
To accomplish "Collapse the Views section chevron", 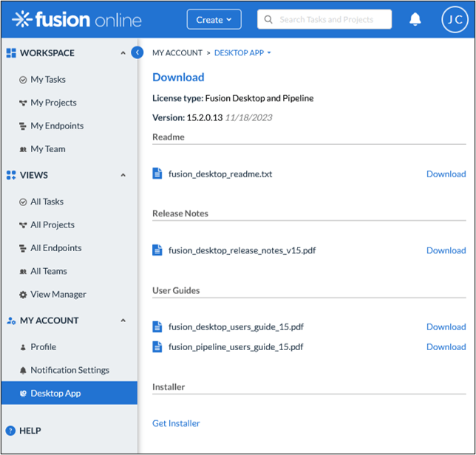I will click(123, 175).
